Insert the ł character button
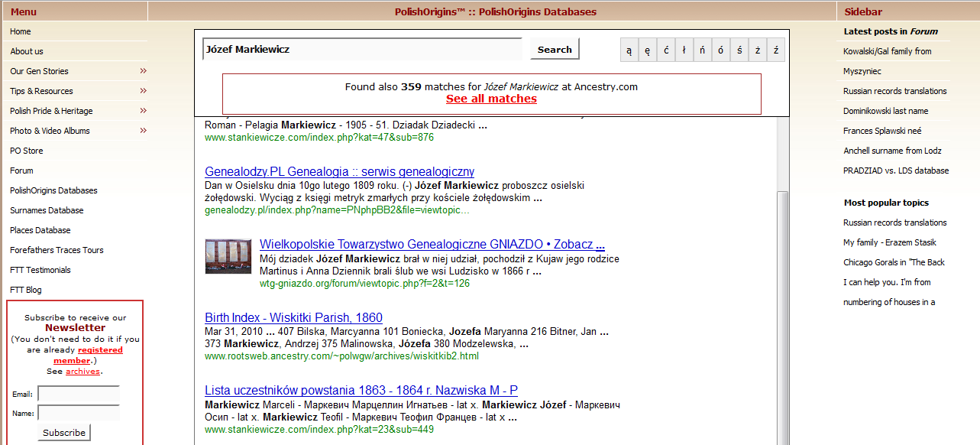 coord(684,50)
